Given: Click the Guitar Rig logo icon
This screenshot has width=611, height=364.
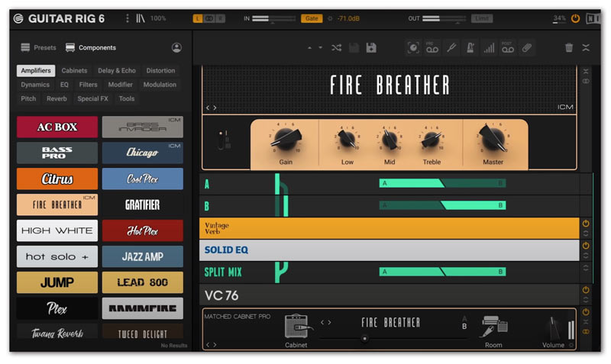Looking at the screenshot, I should [18, 18].
